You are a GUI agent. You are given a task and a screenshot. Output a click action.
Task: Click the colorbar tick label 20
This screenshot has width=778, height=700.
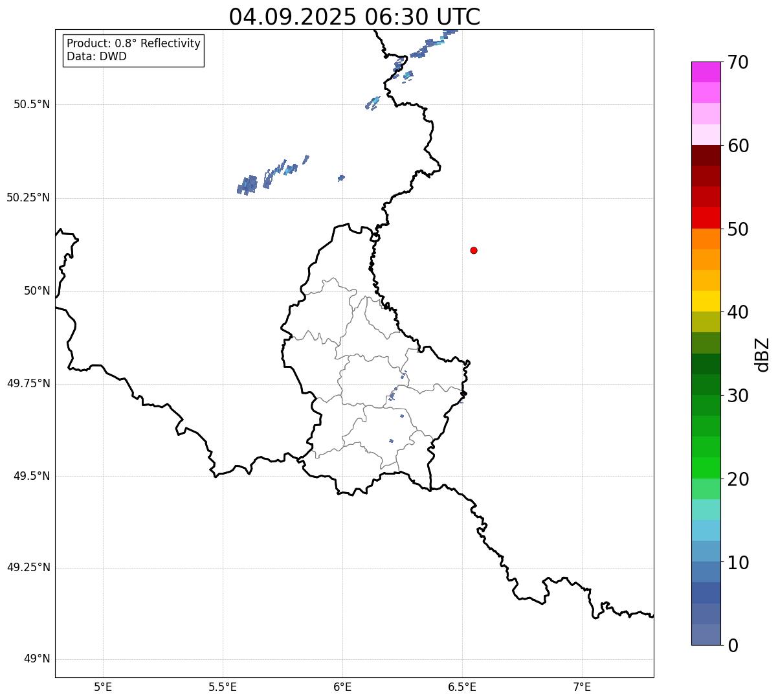pyautogui.click(x=738, y=480)
